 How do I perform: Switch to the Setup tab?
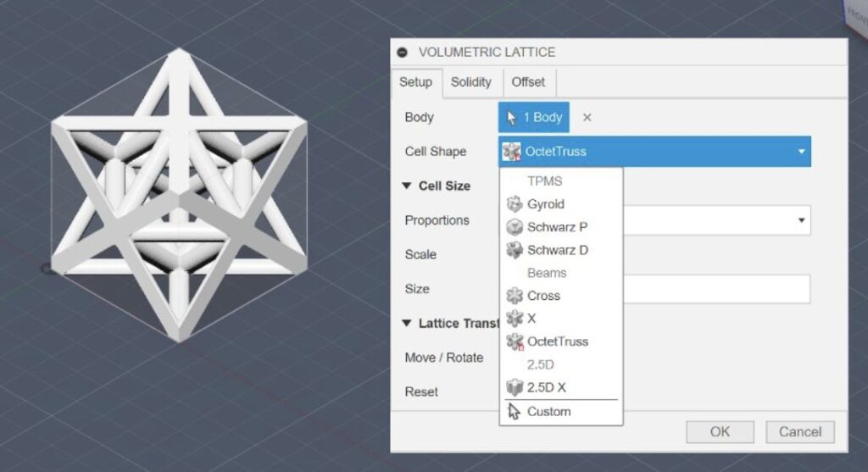[415, 82]
